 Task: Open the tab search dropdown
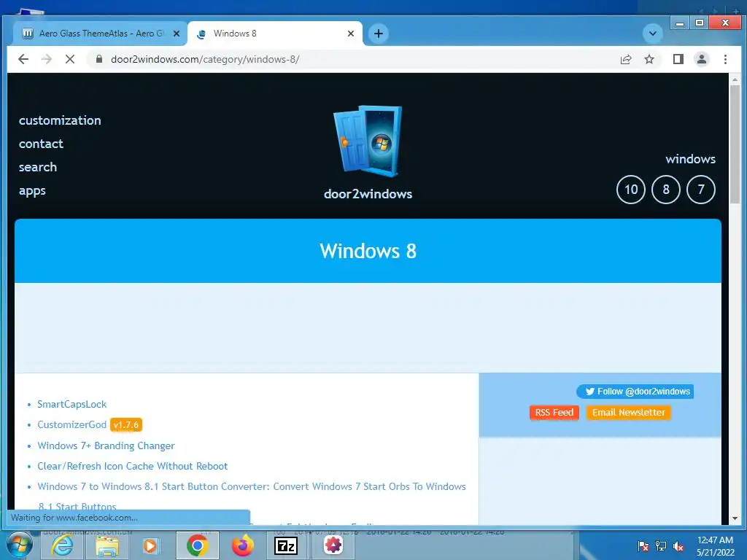pyautogui.click(x=652, y=34)
